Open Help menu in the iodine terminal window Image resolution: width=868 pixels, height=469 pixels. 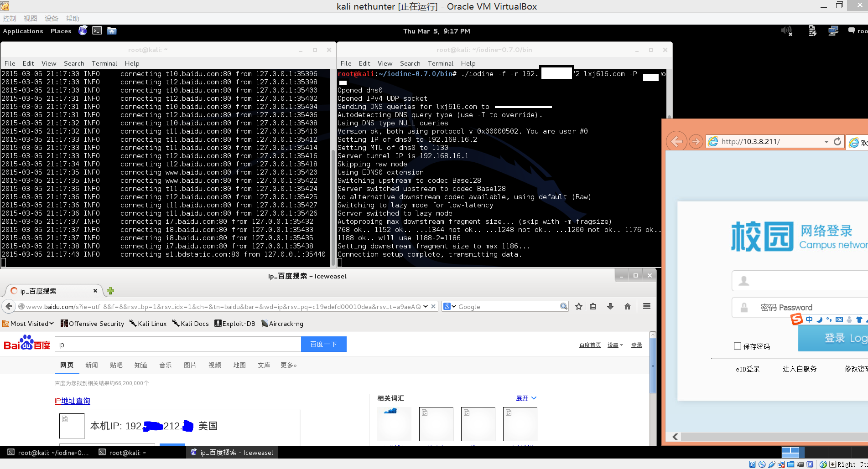[x=468, y=63]
